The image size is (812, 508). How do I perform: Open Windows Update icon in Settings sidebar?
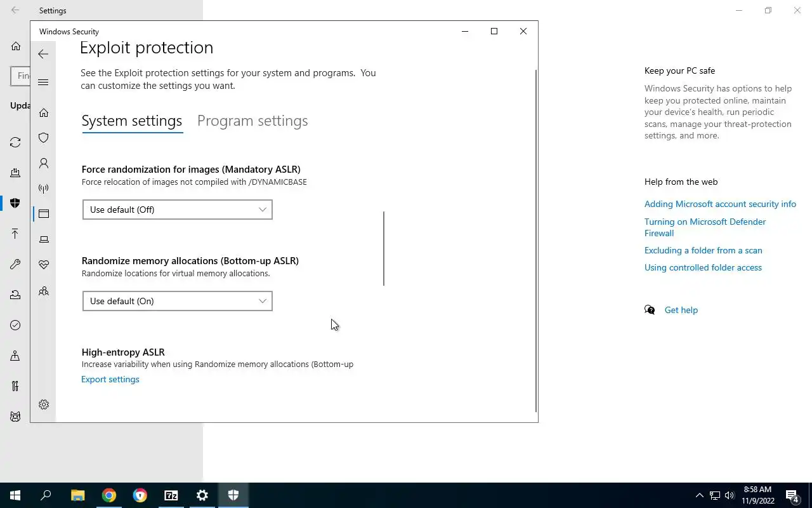click(15, 142)
